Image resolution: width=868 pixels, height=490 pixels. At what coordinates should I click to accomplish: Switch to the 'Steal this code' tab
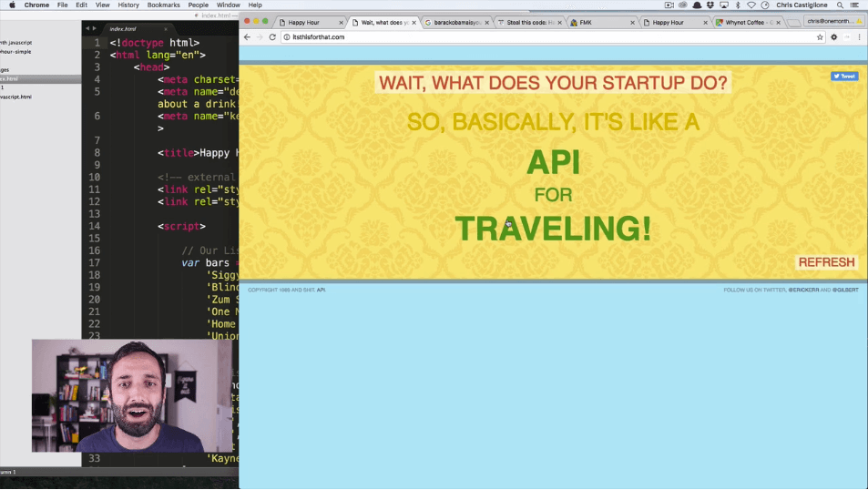pyautogui.click(x=528, y=23)
